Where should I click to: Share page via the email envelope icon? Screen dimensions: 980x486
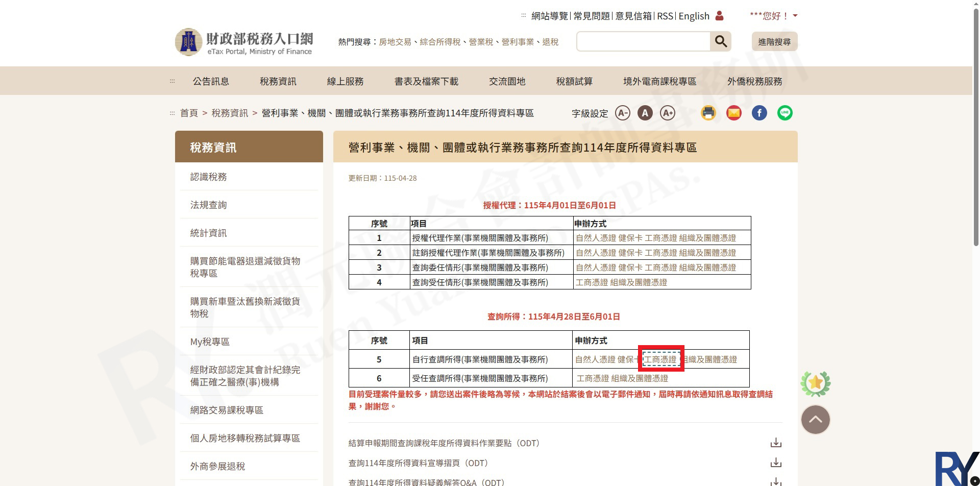pos(733,113)
